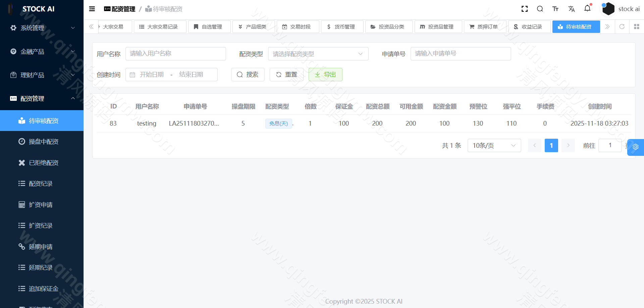Open the notification bell

click(587, 9)
